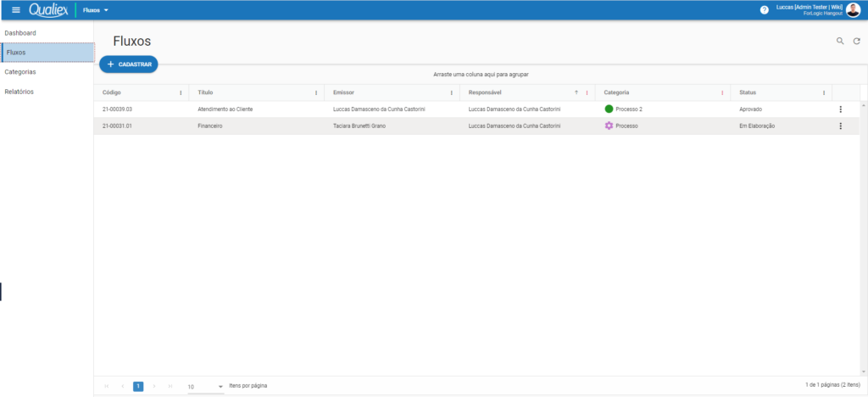
Task: Click the Luccas user name in header
Action: pyautogui.click(x=810, y=7)
